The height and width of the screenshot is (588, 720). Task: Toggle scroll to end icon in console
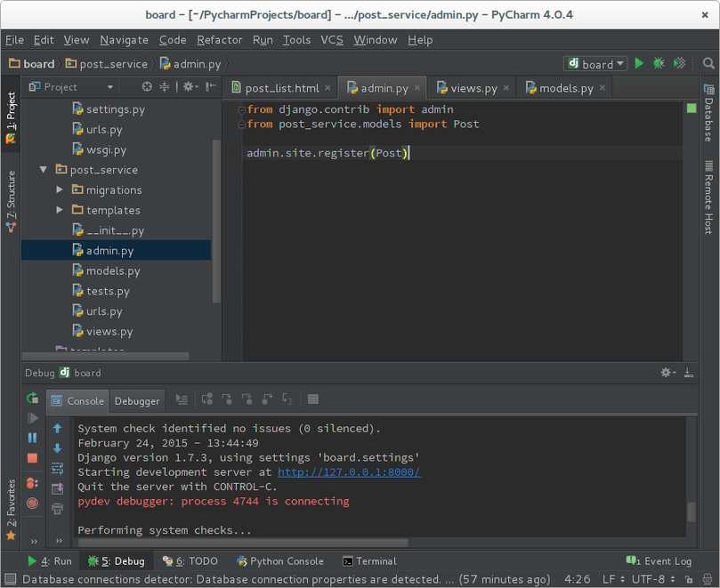pyautogui.click(x=57, y=489)
